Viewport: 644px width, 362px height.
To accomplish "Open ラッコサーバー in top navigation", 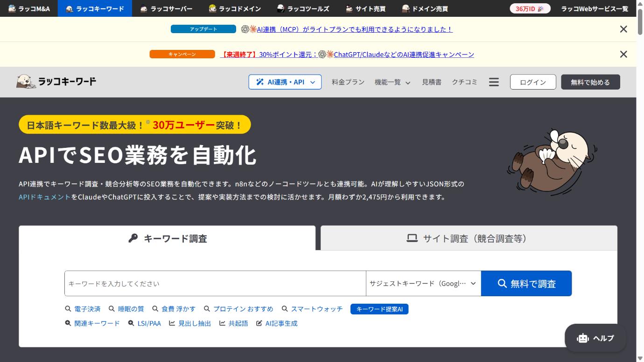I will 166,8.
